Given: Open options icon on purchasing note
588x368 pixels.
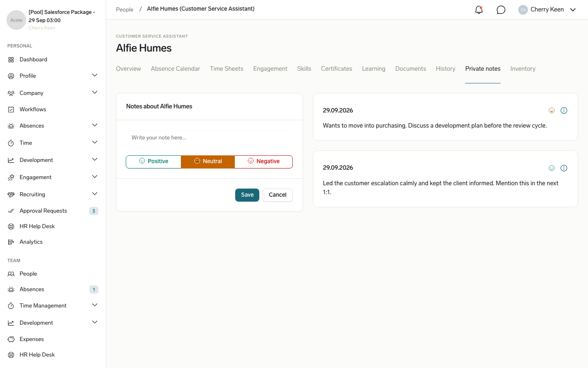Looking at the screenshot, I should click(564, 110).
